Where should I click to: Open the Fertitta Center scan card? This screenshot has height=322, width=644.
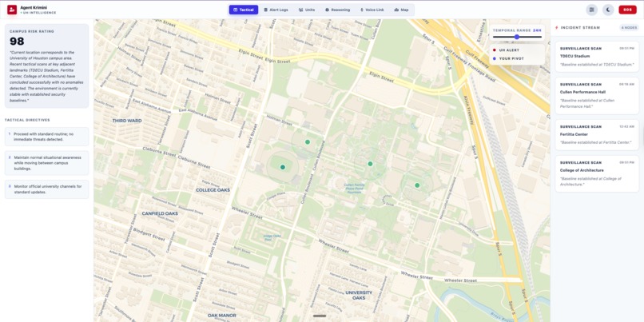click(597, 135)
